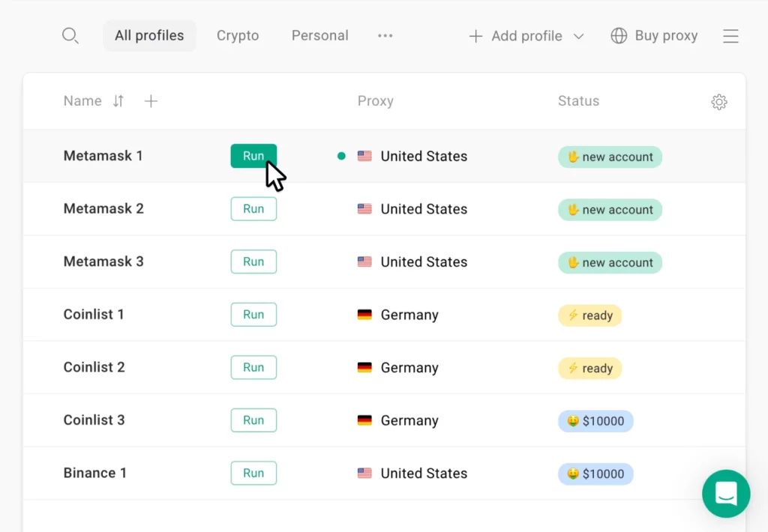This screenshot has height=532, width=768.
Task: Click Metamask 3 new account status
Action: (x=610, y=262)
